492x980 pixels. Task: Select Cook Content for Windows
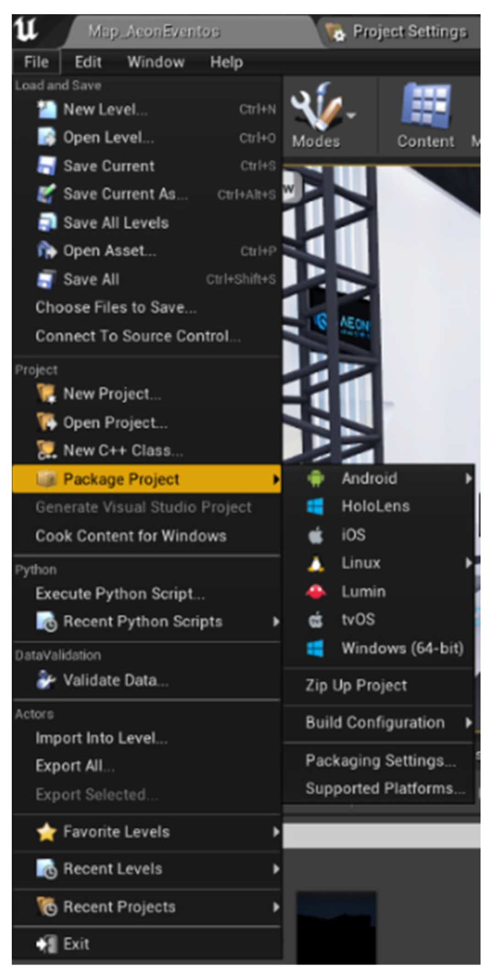[x=131, y=536]
